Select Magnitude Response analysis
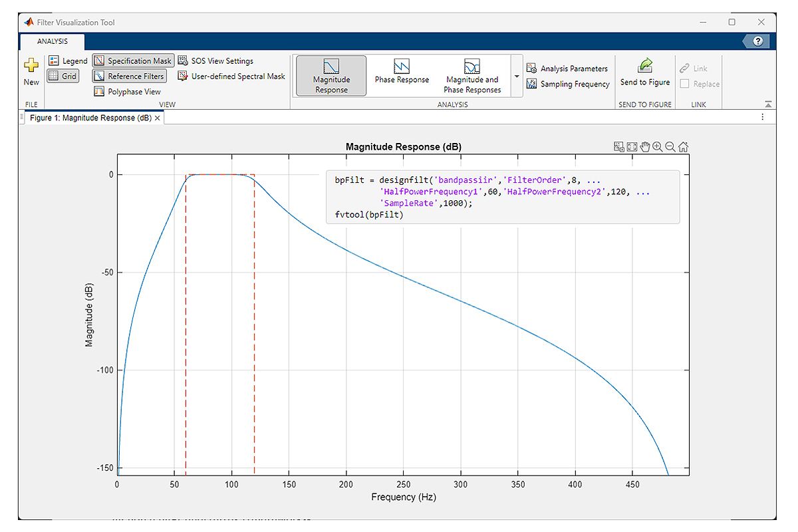 click(331, 76)
